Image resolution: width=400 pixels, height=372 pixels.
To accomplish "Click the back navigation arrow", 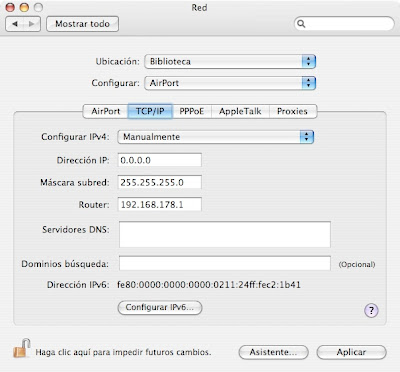I will [x=15, y=24].
